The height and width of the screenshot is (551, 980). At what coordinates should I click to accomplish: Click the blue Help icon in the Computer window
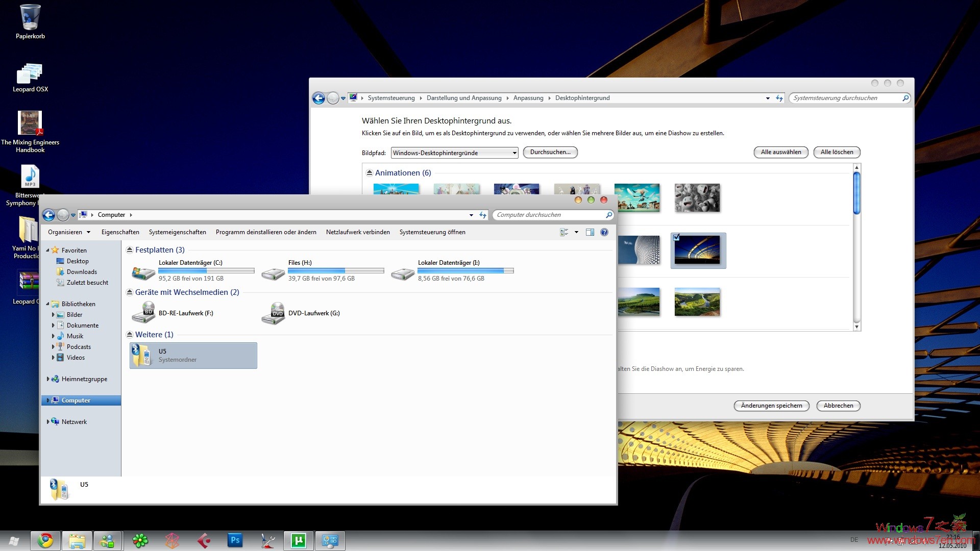(x=604, y=232)
